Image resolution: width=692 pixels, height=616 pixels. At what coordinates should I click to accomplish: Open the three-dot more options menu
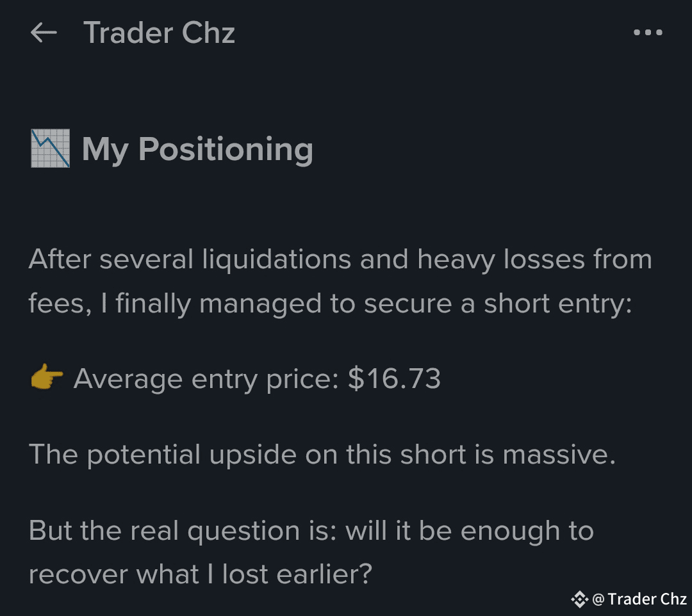coord(648,32)
